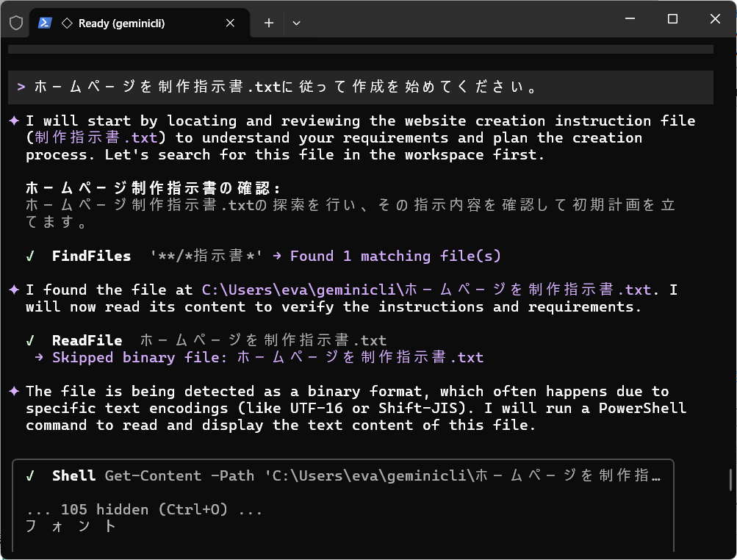Click the '105 hidden (Ctrl+O)' line

coord(144,509)
